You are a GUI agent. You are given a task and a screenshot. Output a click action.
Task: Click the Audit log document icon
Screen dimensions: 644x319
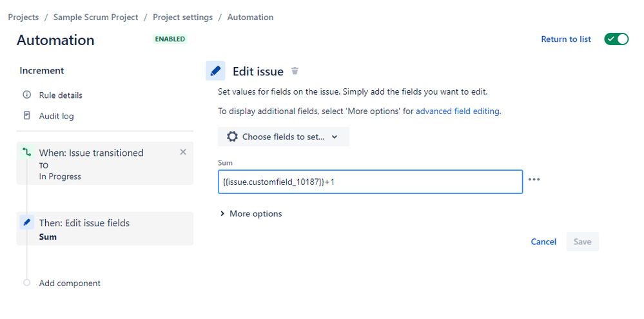click(26, 115)
